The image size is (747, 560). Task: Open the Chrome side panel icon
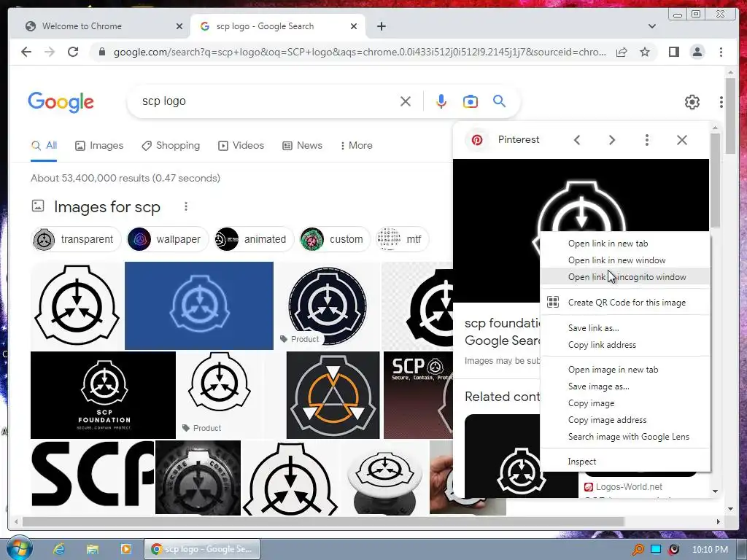673,52
